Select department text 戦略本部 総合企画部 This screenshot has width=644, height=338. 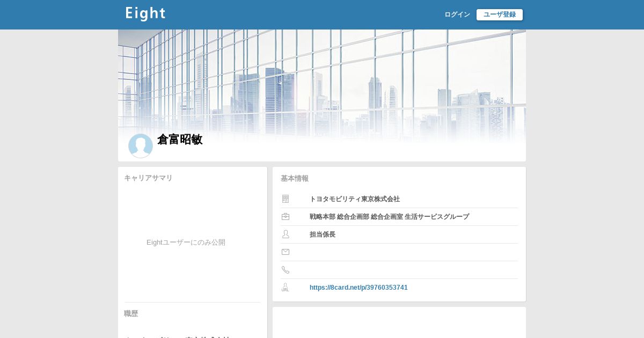tap(339, 217)
